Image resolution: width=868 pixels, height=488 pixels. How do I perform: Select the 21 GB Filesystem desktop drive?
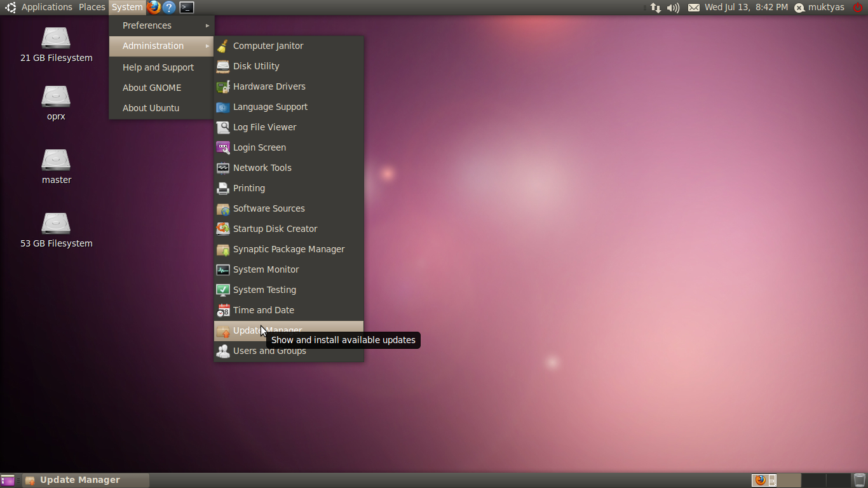[56, 44]
